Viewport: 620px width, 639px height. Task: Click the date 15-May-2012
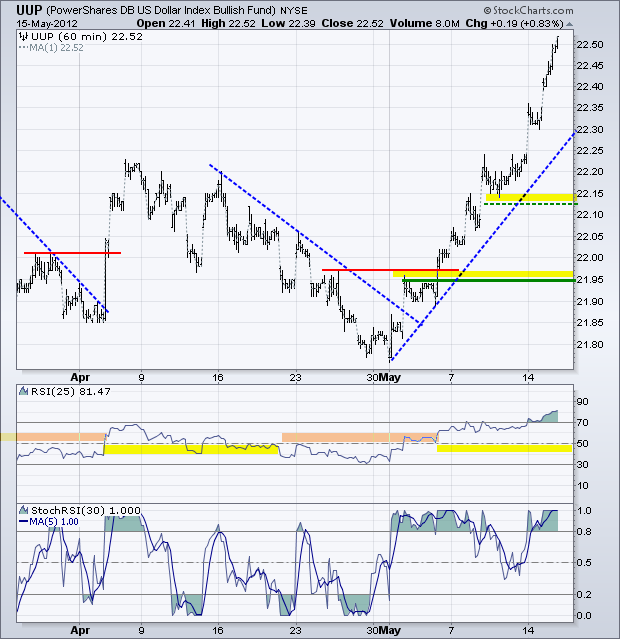click(x=46, y=24)
